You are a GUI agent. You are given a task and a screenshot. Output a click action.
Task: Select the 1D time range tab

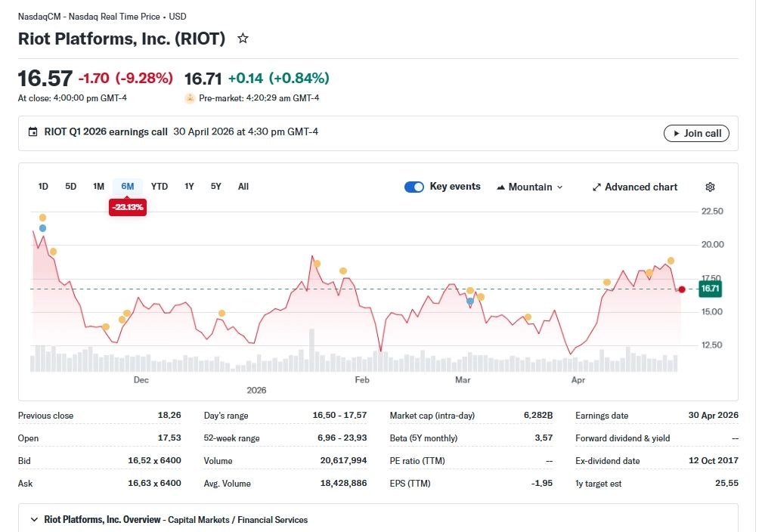click(43, 187)
